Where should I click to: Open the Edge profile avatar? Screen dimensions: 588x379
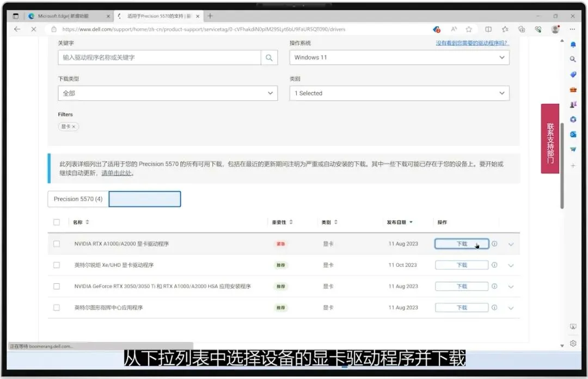pyautogui.click(x=555, y=29)
